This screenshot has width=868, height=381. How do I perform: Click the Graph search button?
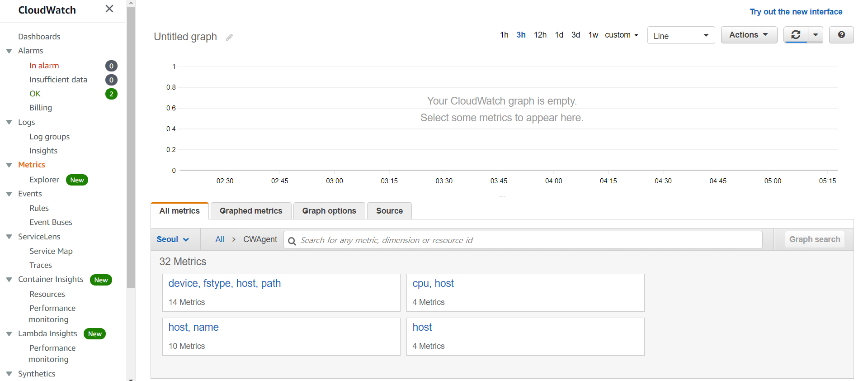pos(815,239)
